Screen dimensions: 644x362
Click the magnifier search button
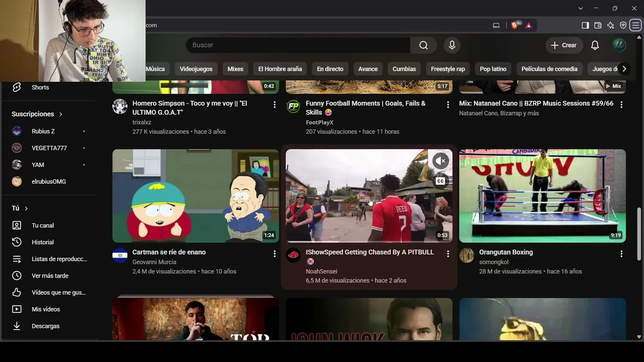424,45
